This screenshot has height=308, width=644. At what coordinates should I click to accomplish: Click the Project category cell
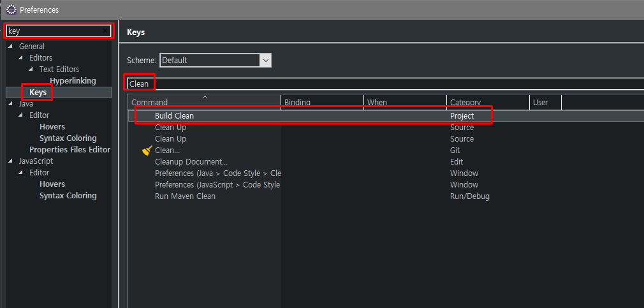(x=462, y=116)
